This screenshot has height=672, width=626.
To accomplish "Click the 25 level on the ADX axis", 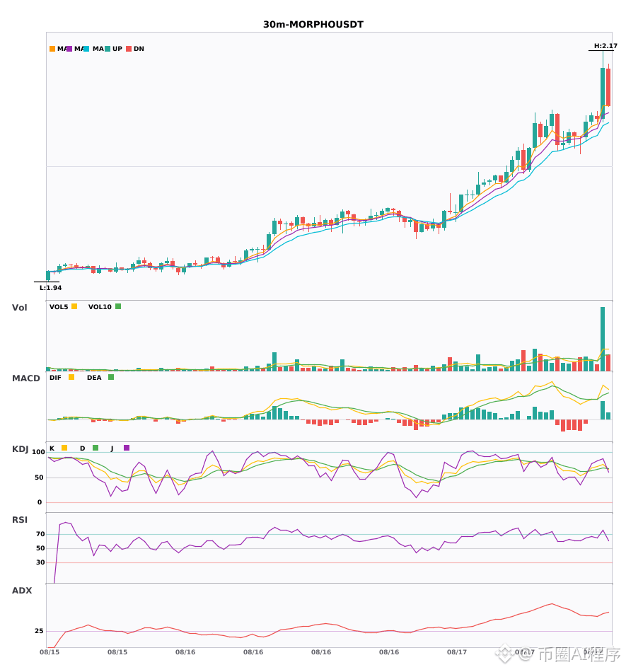I will point(39,631).
